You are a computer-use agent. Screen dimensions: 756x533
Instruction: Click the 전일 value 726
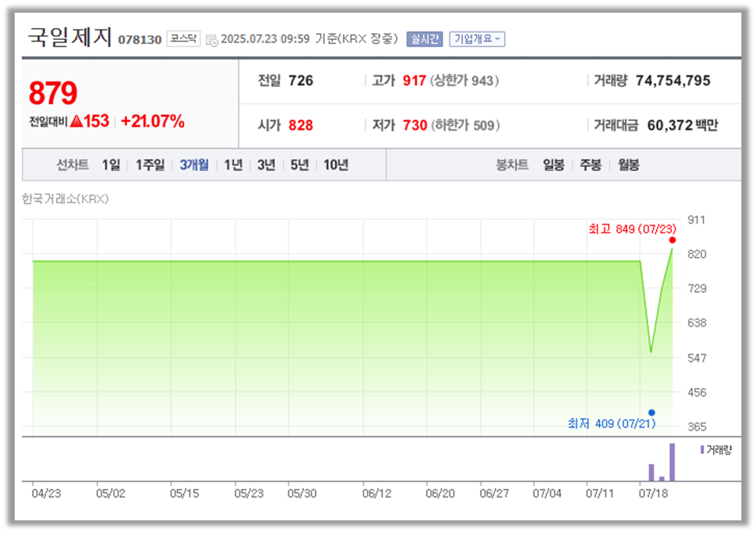tap(301, 81)
